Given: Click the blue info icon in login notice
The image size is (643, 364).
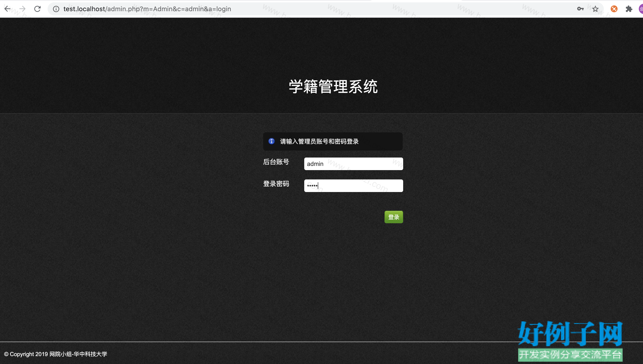Looking at the screenshot, I should coord(271,141).
